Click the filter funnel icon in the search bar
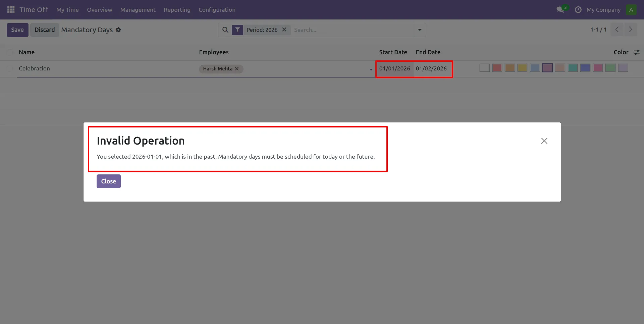644x324 pixels. pyautogui.click(x=238, y=30)
